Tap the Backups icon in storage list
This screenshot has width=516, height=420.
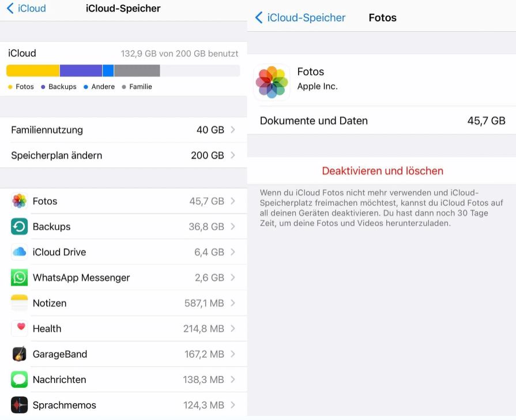[x=20, y=227]
